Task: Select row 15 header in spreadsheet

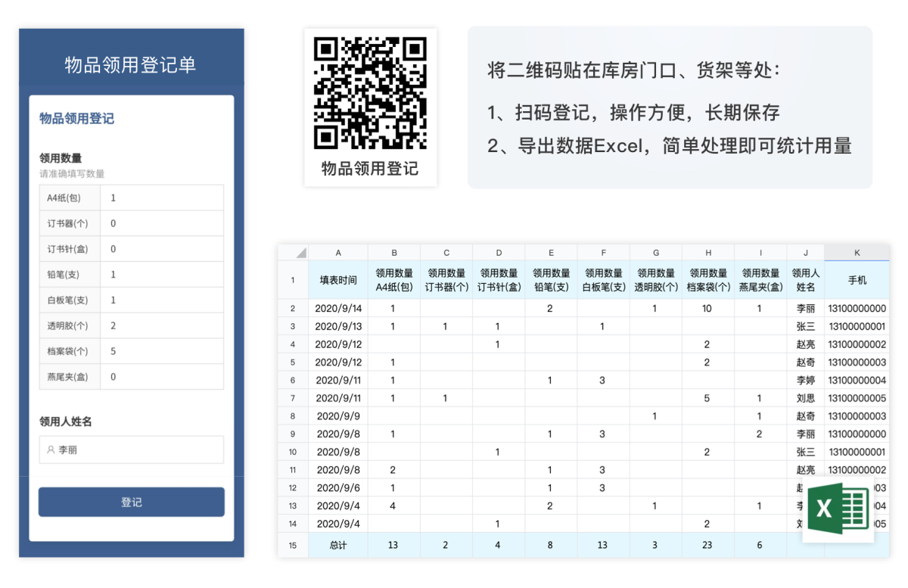Action: point(293,545)
